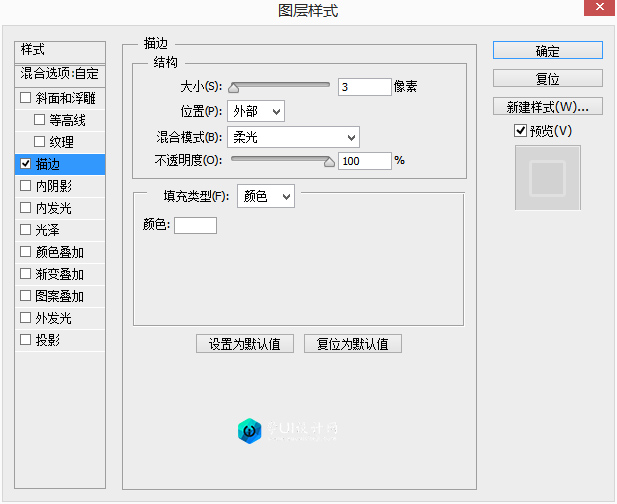Enable the 外发光 checkbox

tap(25, 318)
